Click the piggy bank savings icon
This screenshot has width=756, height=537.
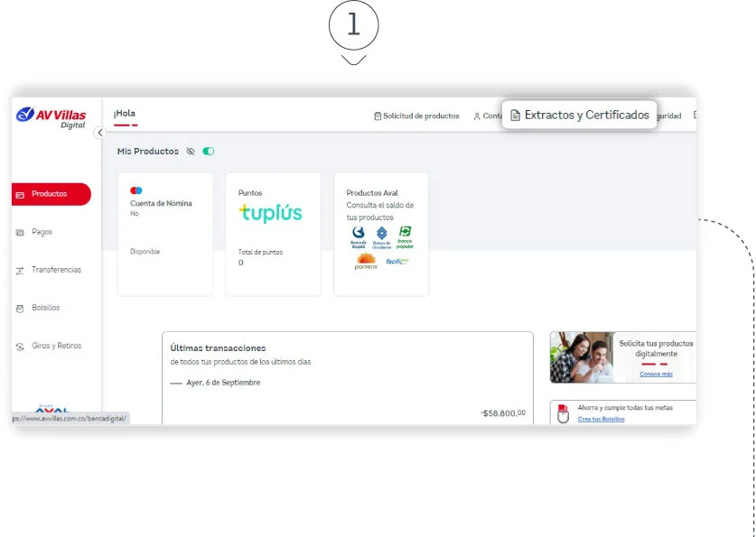(x=563, y=414)
